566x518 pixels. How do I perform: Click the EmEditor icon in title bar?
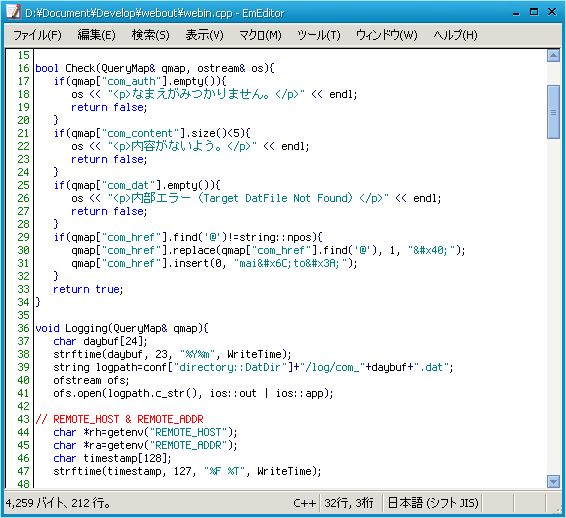pyautogui.click(x=13, y=12)
